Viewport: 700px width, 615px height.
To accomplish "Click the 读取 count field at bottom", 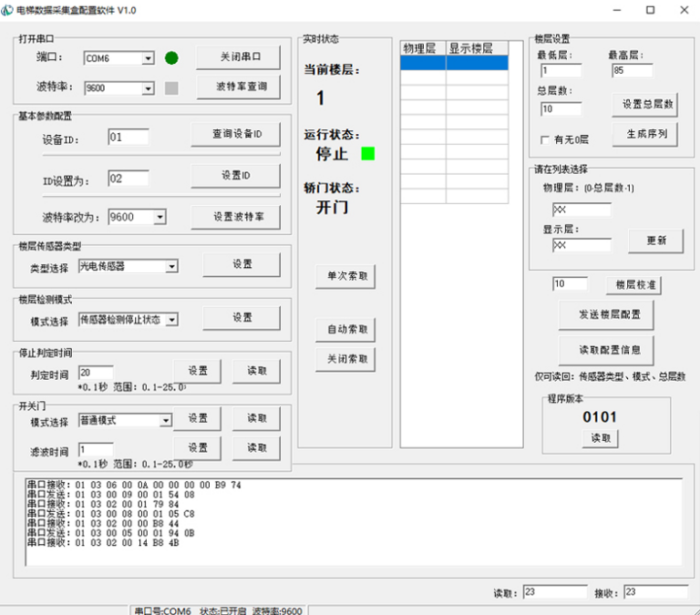I will (555, 592).
